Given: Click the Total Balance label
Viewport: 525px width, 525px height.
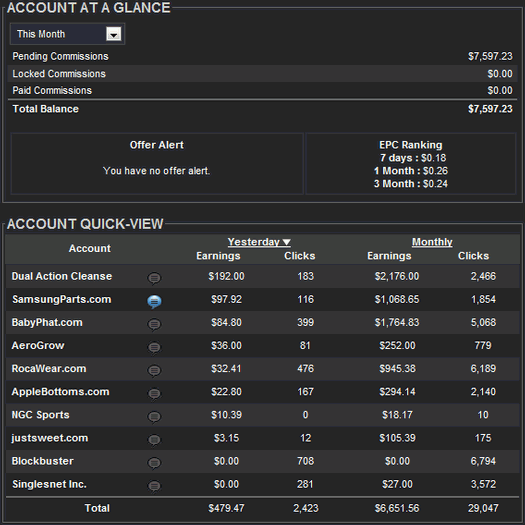Looking at the screenshot, I should (x=46, y=109).
